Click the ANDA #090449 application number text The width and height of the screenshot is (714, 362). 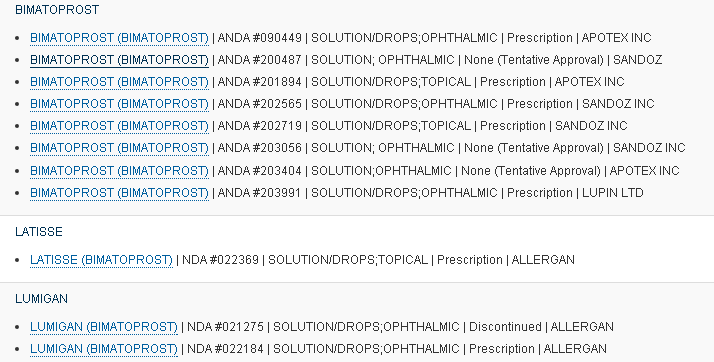tap(260, 38)
